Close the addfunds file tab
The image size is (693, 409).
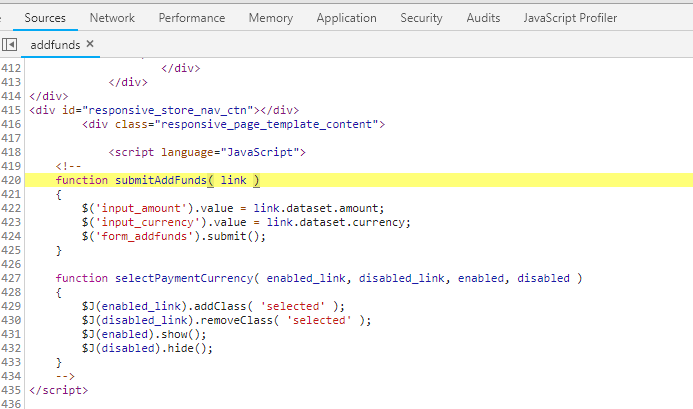pos(90,44)
